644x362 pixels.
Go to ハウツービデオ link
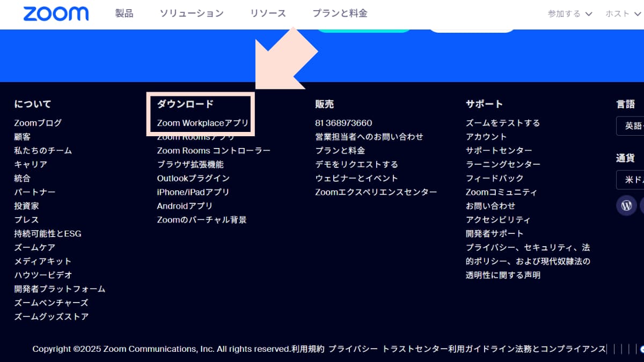[43, 275]
